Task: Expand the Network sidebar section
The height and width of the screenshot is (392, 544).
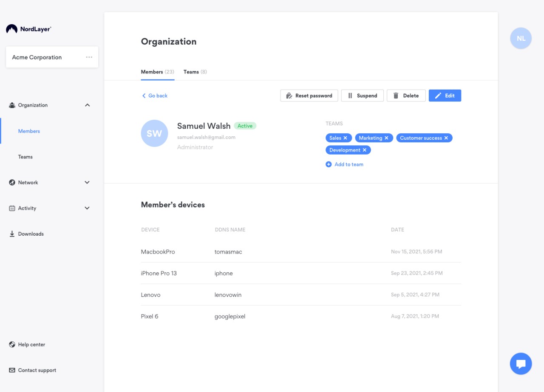Action: (87, 183)
